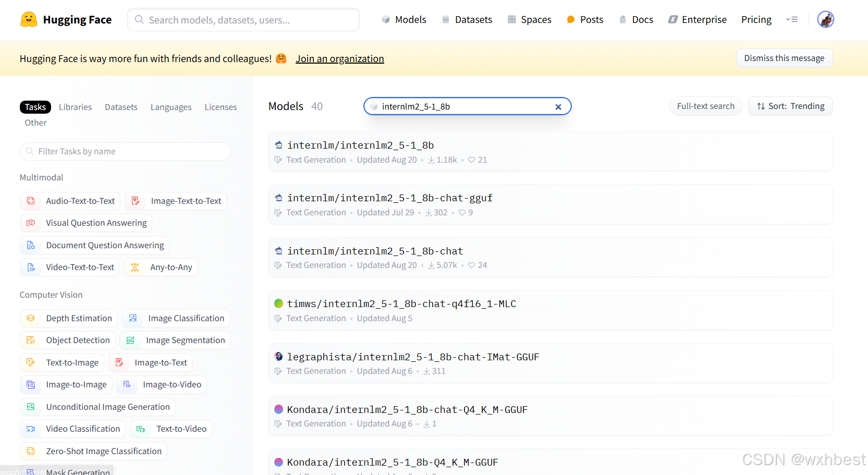Open internlm/internlm2_5-1_8b-chat model

tap(551, 257)
